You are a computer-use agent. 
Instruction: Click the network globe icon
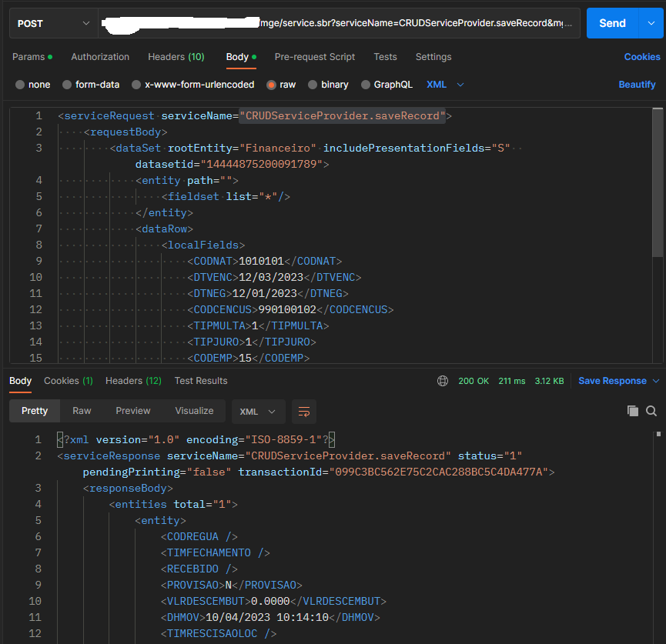point(443,381)
